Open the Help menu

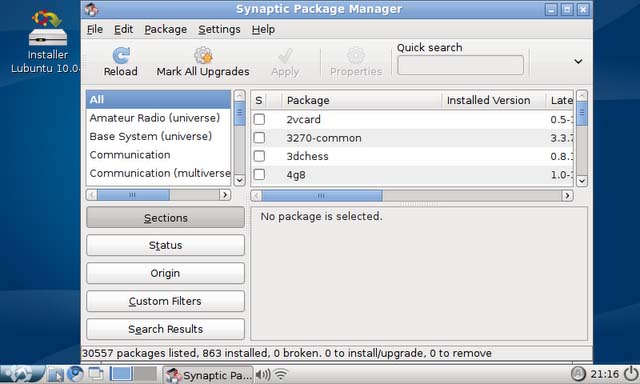[x=263, y=29]
